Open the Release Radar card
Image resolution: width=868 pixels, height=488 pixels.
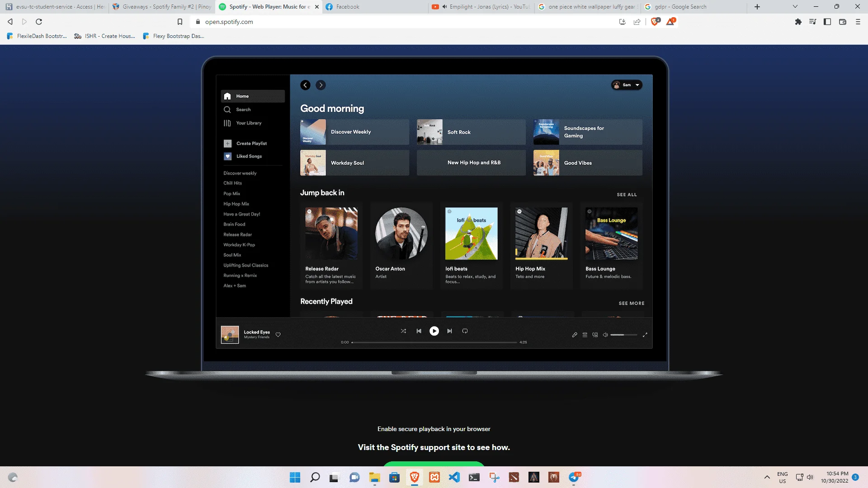[331, 246]
